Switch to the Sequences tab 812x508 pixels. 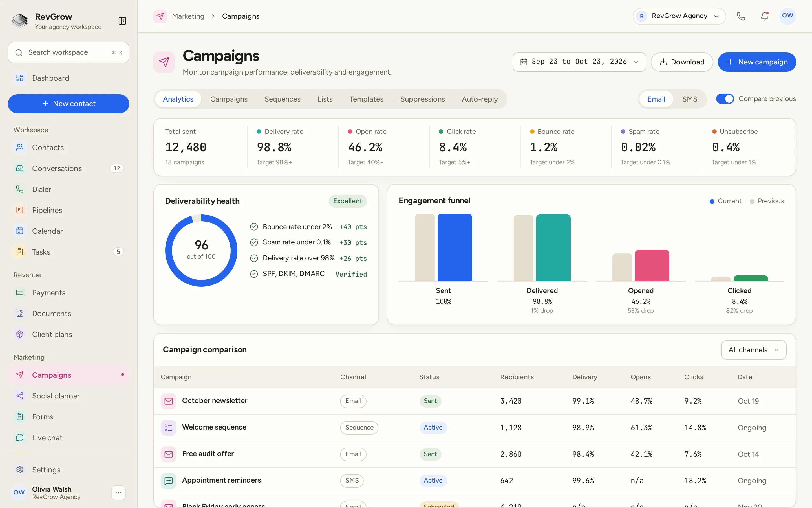282,99
